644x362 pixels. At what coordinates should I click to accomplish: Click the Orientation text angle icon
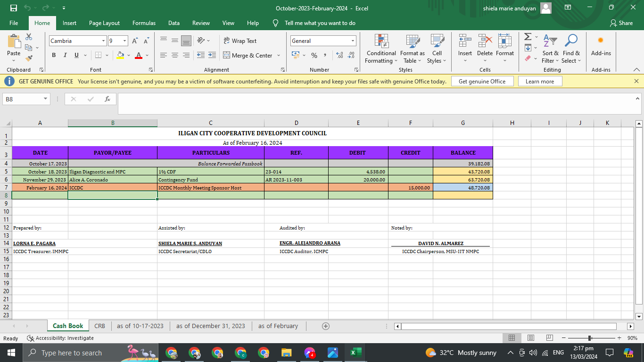click(201, 41)
